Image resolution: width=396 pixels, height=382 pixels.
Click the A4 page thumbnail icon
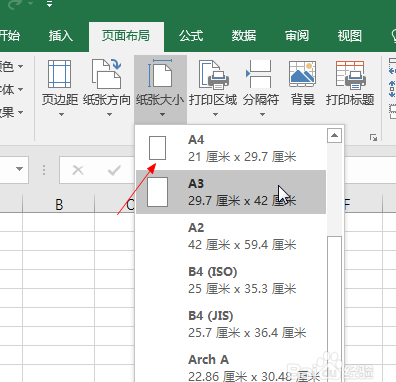pos(157,148)
